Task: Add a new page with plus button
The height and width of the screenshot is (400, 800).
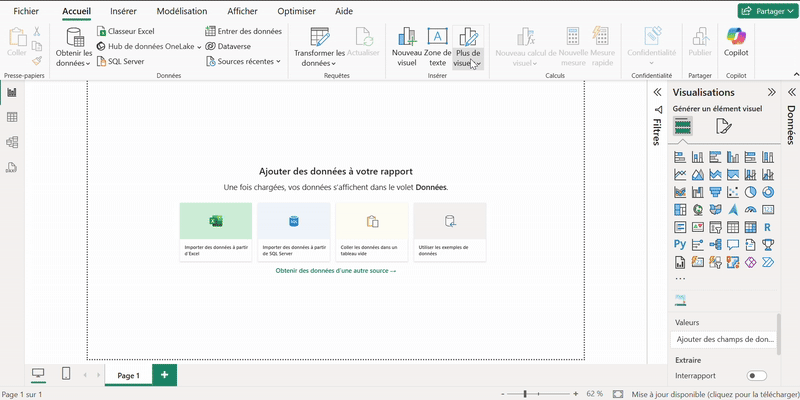Action: (x=164, y=375)
